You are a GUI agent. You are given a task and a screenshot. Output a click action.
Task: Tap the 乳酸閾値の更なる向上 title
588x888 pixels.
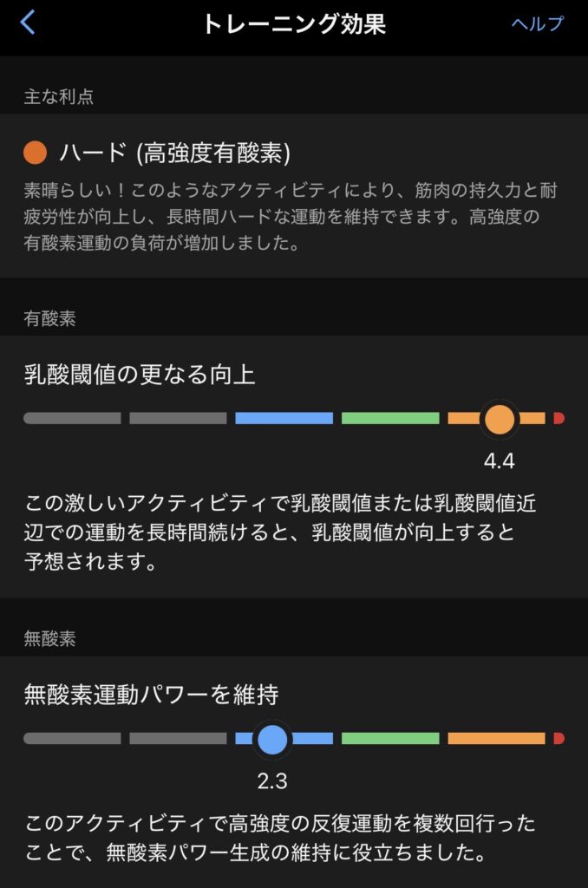[x=140, y=375]
